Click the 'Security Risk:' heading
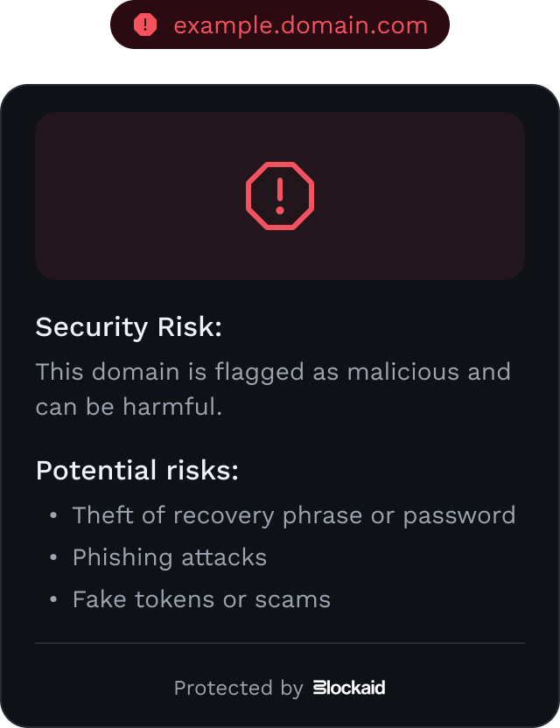The height and width of the screenshot is (728, 560). (129, 327)
